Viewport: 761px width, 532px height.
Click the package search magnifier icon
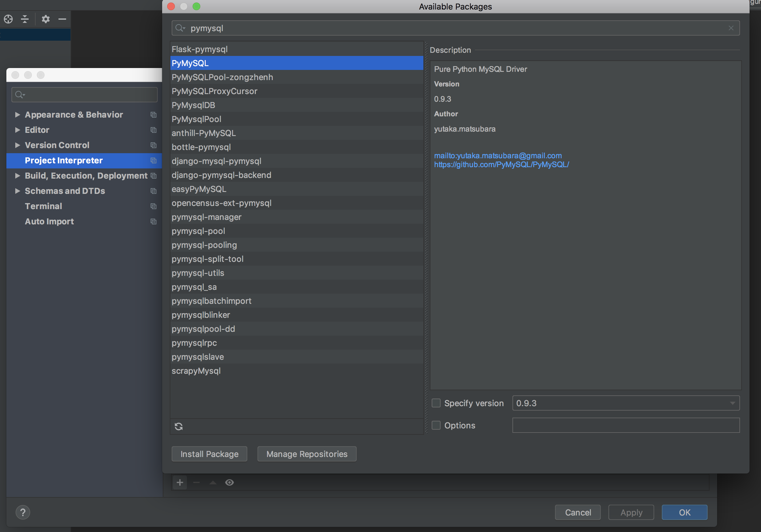pyautogui.click(x=180, y=28)
